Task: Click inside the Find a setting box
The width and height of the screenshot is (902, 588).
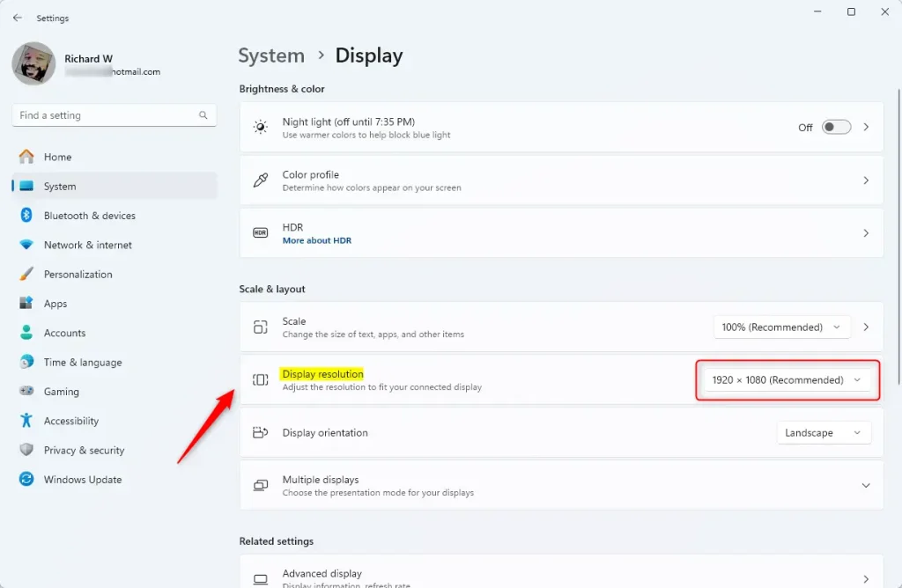Action: point(104,115)
